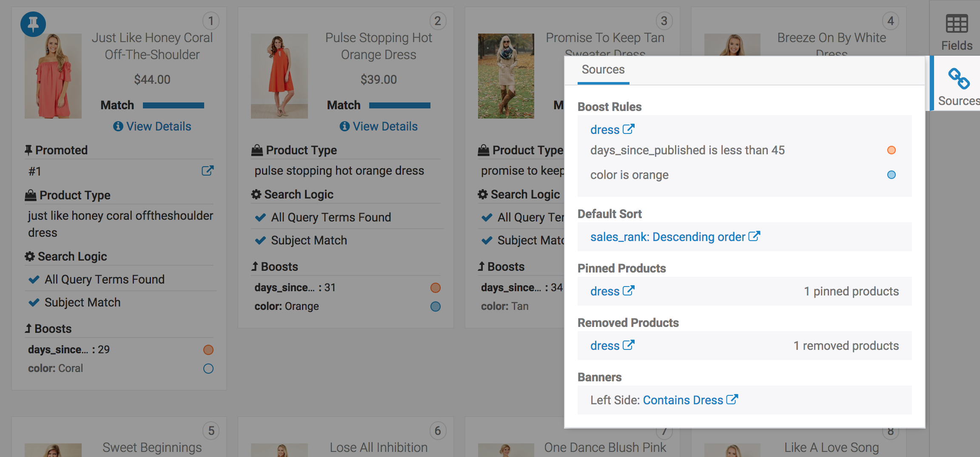This screenshot has height=457, width=980.
Task: Click Match score bar on Pulse Stopping dress
Action: click(x=399, y=105)
